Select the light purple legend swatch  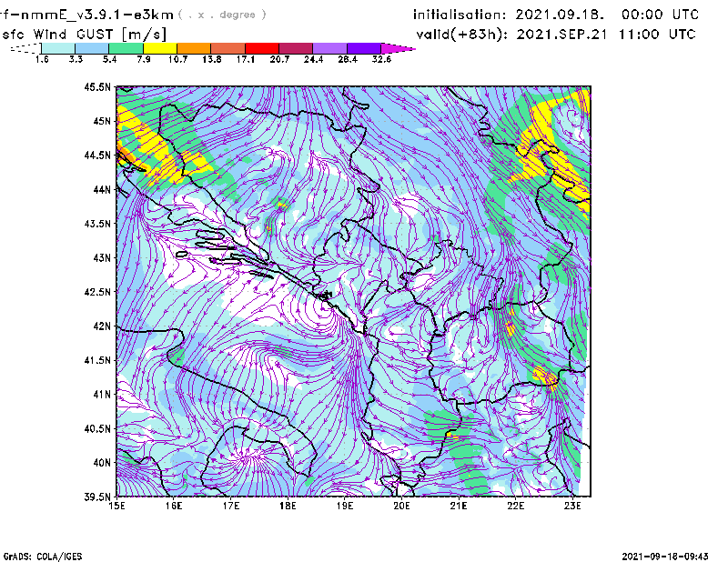(x=330, y=48)
